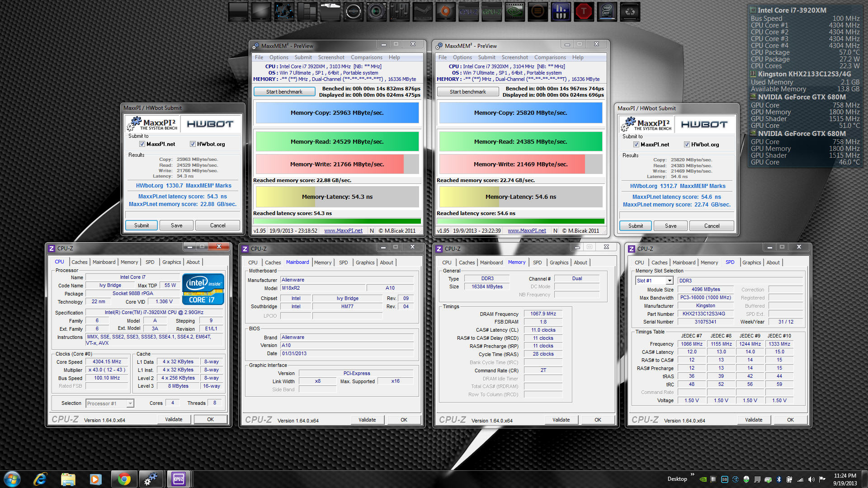
Task: Open the Caches tab in first CPU-Z
Action: tap(80, 262)
